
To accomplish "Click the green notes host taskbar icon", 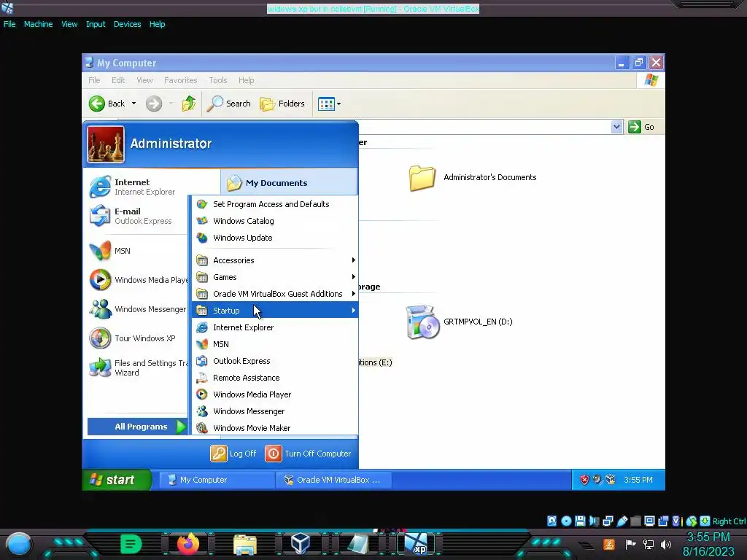I will coord(131,543).
